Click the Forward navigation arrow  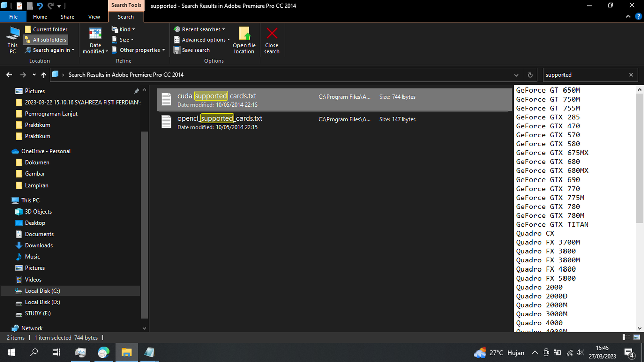(x=23, y=75)
